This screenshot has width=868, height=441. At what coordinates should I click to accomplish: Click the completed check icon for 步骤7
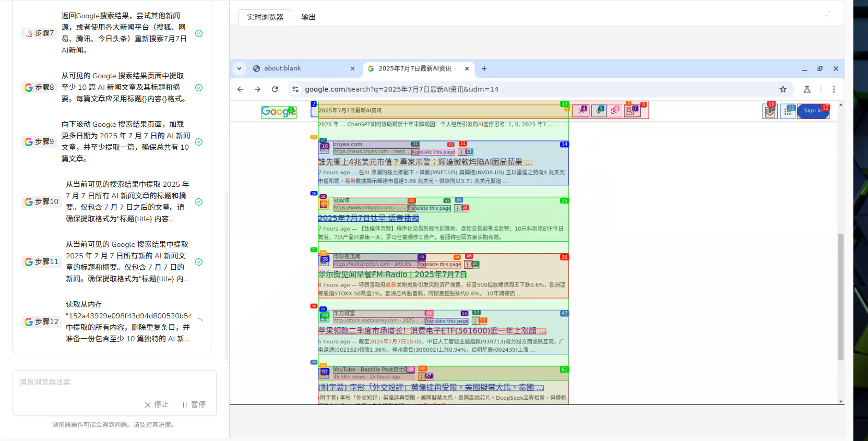coord(199,33)
